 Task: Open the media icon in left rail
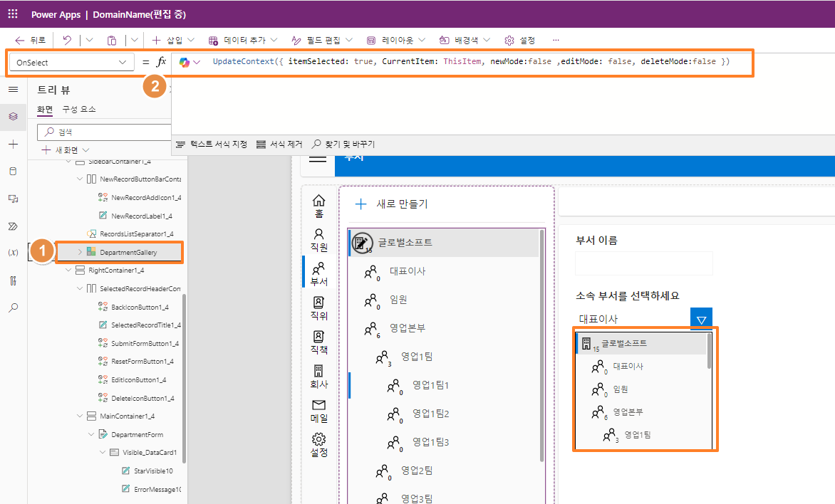tap(14, 199)
